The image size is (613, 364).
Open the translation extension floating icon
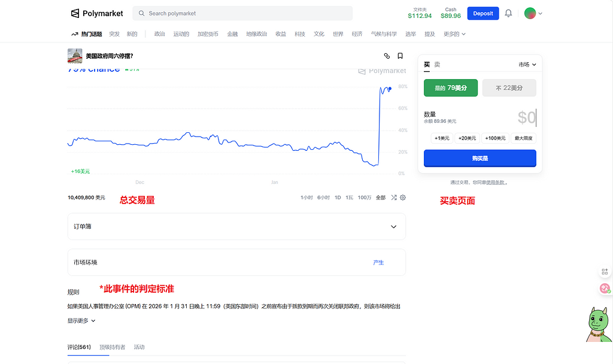[x=605, y=289]
